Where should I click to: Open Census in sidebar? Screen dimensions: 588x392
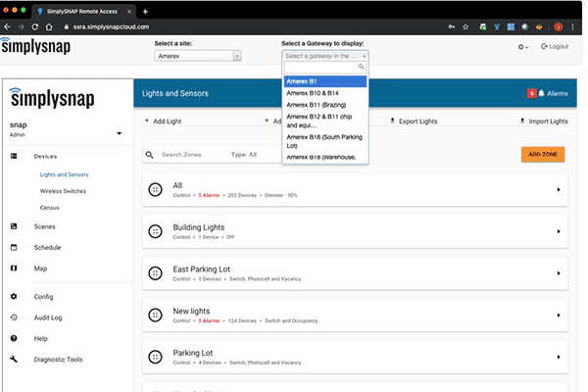point(50,208)
